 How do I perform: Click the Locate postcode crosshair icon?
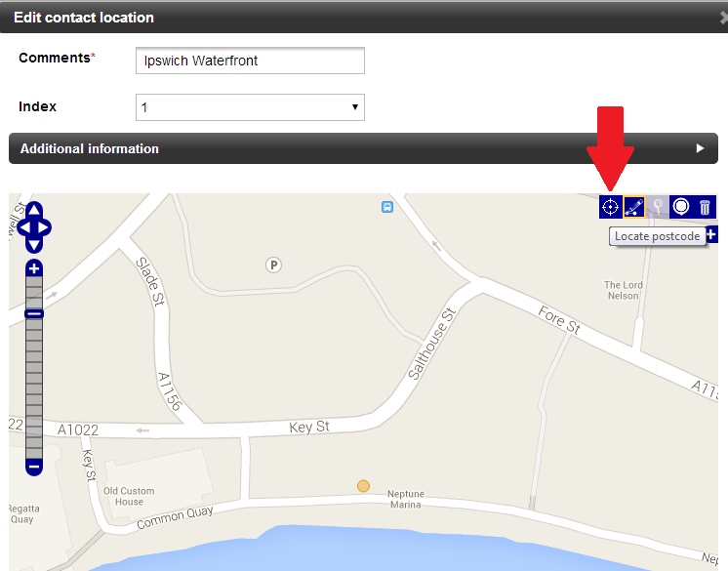(610, 206)
